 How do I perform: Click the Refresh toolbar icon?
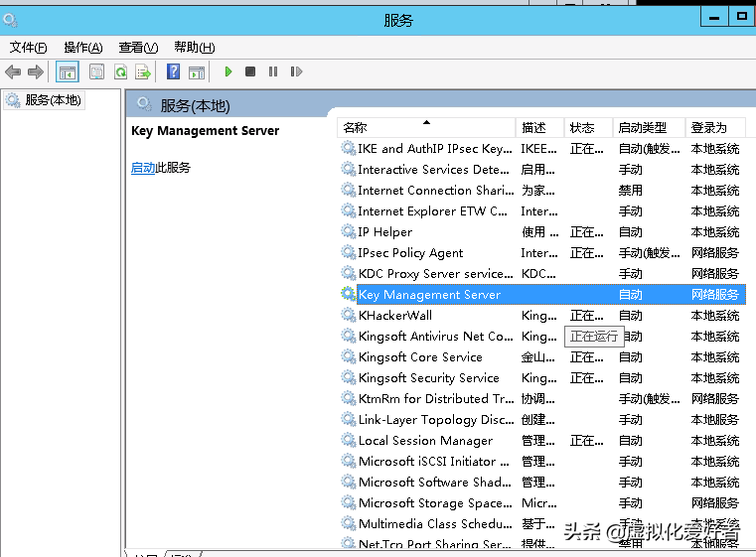click(120, 72)
